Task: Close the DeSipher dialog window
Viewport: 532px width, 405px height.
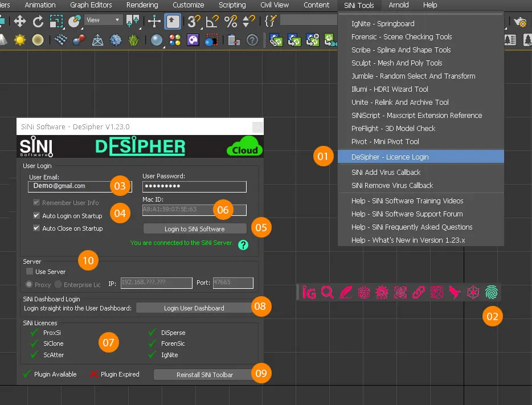Action: coord(257,127)
